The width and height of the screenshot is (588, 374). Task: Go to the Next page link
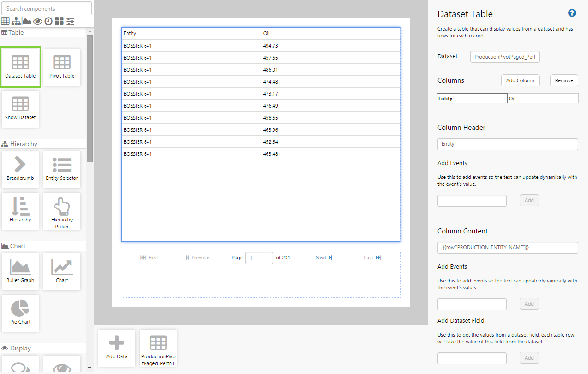pos(324,258)
